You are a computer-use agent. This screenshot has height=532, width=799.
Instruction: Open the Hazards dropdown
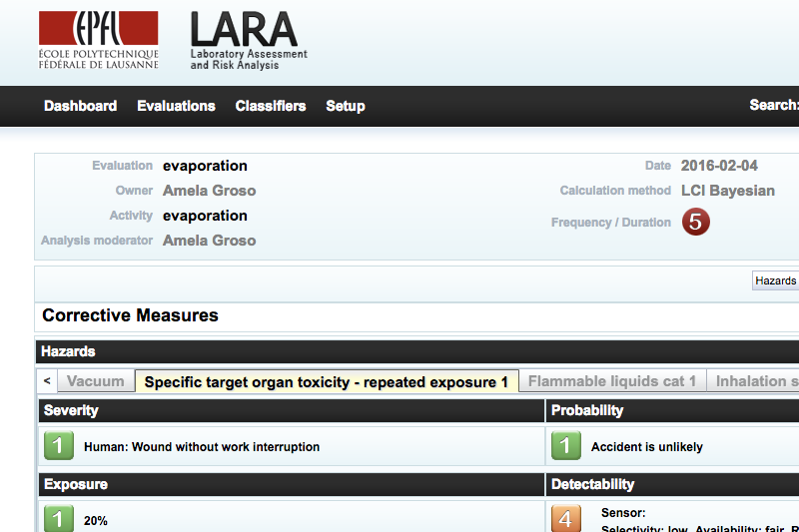pyautogui.click(x=776, y=280)
